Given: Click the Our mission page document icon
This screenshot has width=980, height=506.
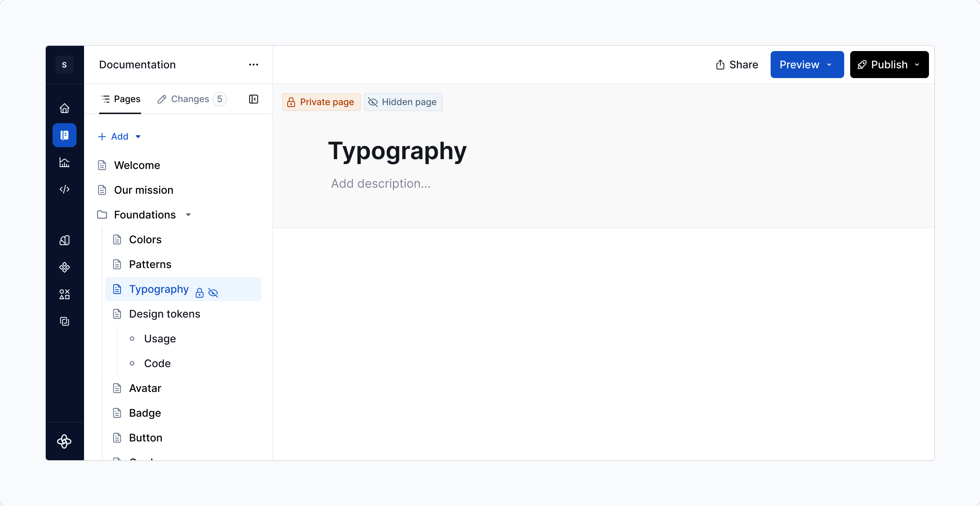Looking at the screenshot, I should (102, 190).
